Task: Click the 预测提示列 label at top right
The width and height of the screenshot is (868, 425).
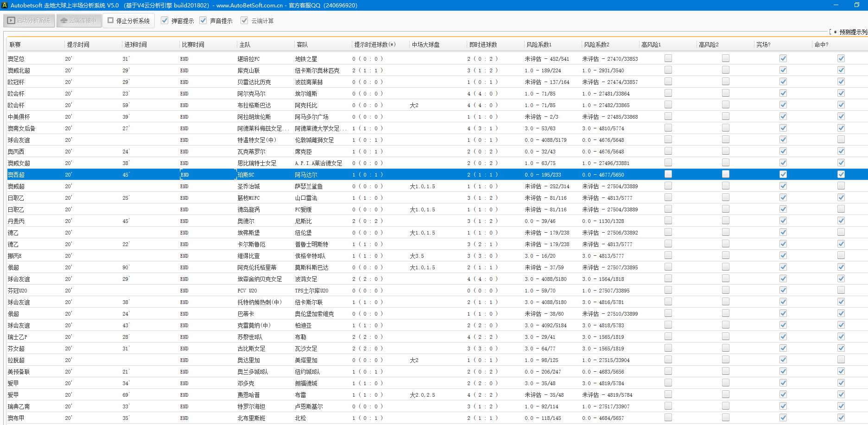Action: [853, 32]
